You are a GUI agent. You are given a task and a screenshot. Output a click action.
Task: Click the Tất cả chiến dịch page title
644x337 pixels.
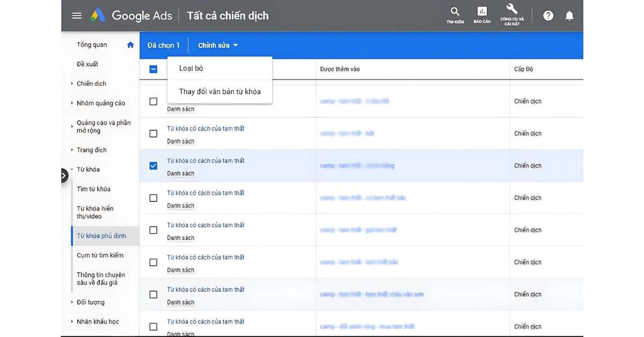[x=228, y=16]
